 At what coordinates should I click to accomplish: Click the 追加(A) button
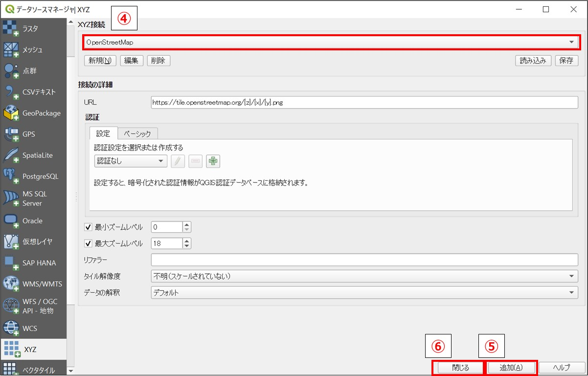tap(512, 368)
